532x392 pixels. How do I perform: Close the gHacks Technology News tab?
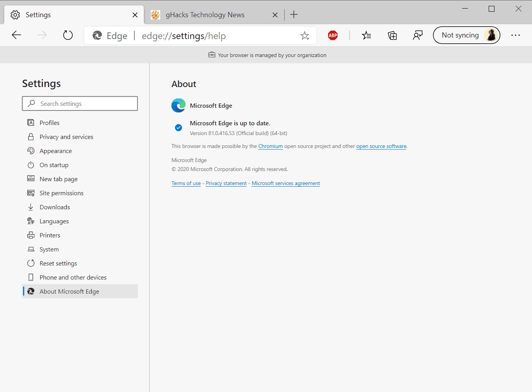(x=275, y=15)
